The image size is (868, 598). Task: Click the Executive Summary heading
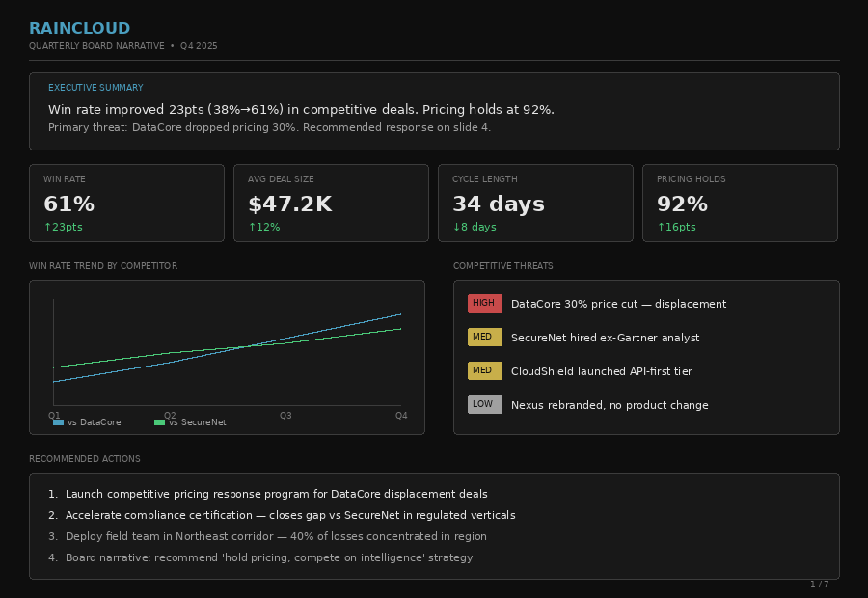click(x=95, y=88)
